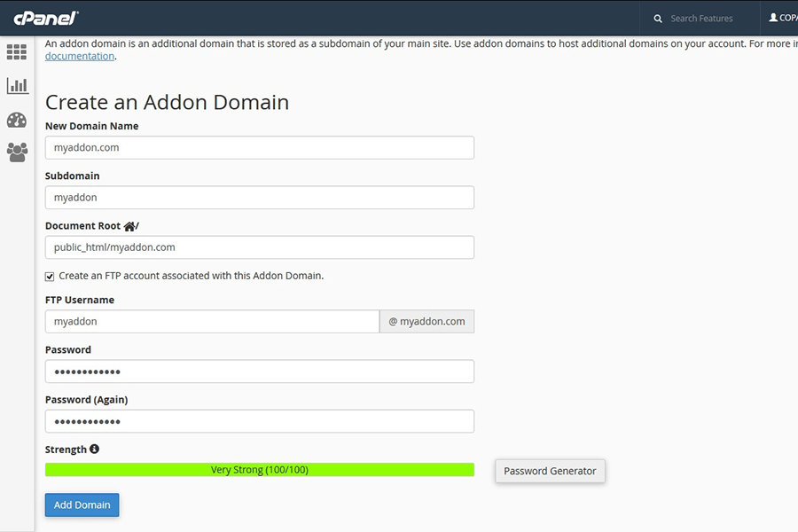Image resolution: width=798 pixels, height=532 pixels.
Task: Open the statistics bar chart icon
Action: point(17,86)
